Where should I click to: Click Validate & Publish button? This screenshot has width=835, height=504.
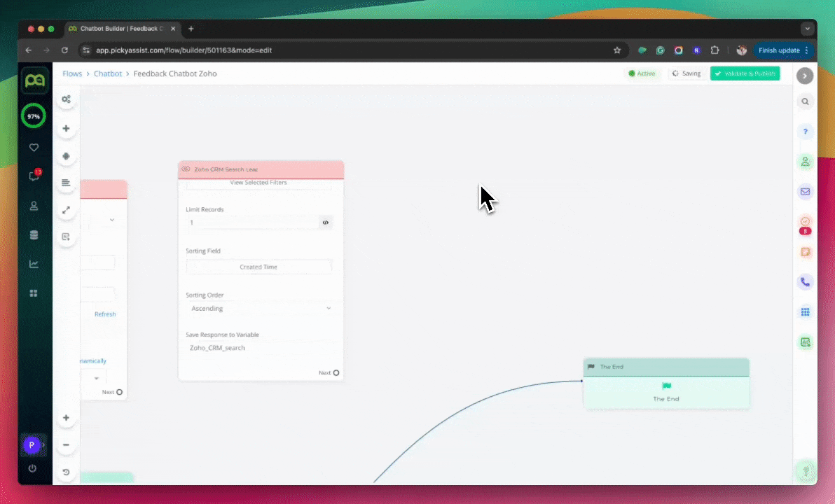[x=745, y=73]
